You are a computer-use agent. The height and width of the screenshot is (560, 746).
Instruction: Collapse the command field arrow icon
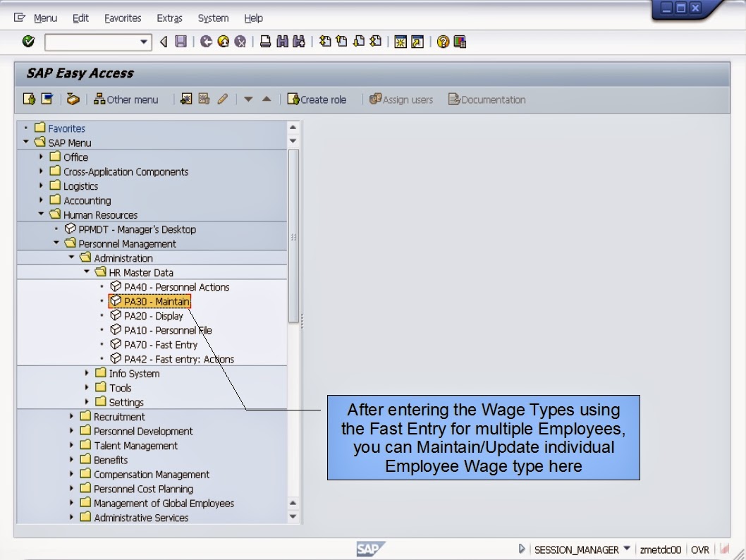pos(164,42)
